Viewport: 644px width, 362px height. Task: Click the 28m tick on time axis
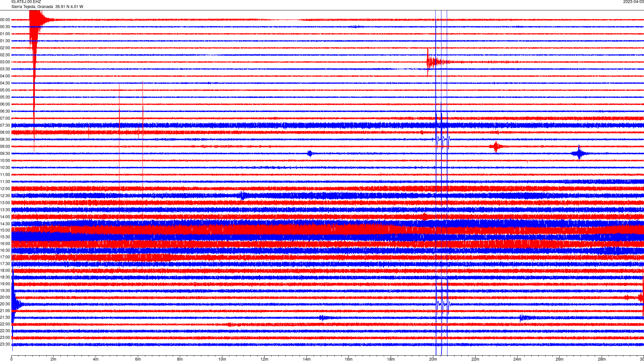click(602, 359)
